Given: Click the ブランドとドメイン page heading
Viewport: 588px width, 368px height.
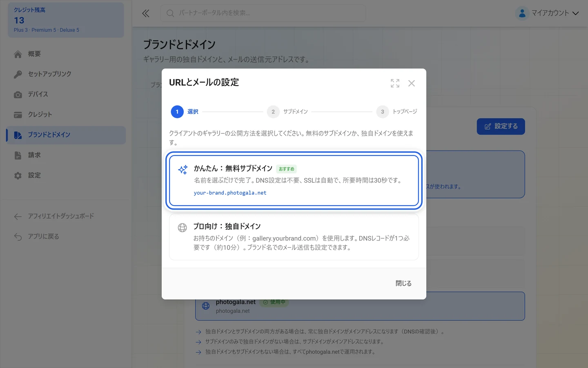Looking at the screenshot, I should pos(179,45).
